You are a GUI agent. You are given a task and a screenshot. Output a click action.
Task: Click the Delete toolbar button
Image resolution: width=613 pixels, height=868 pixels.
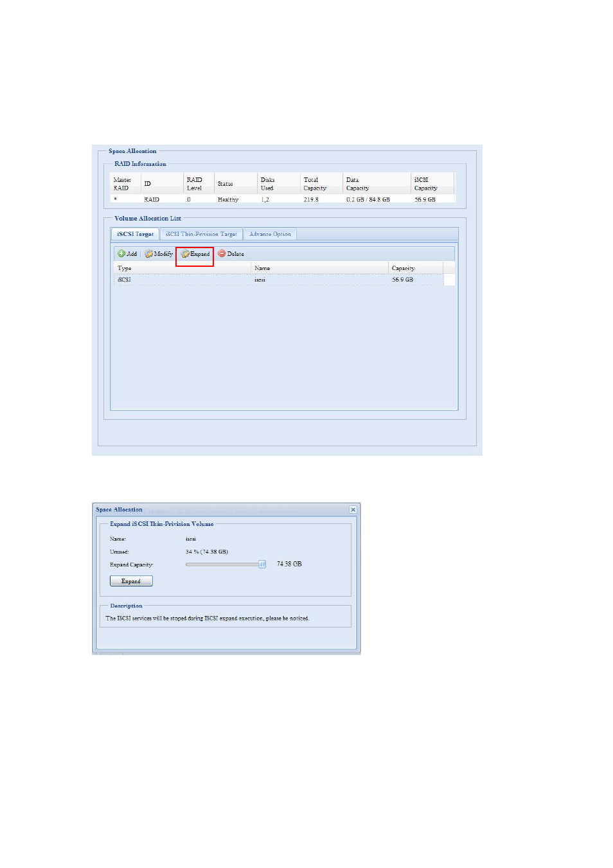pyautogui.click(x=231, y=254)
